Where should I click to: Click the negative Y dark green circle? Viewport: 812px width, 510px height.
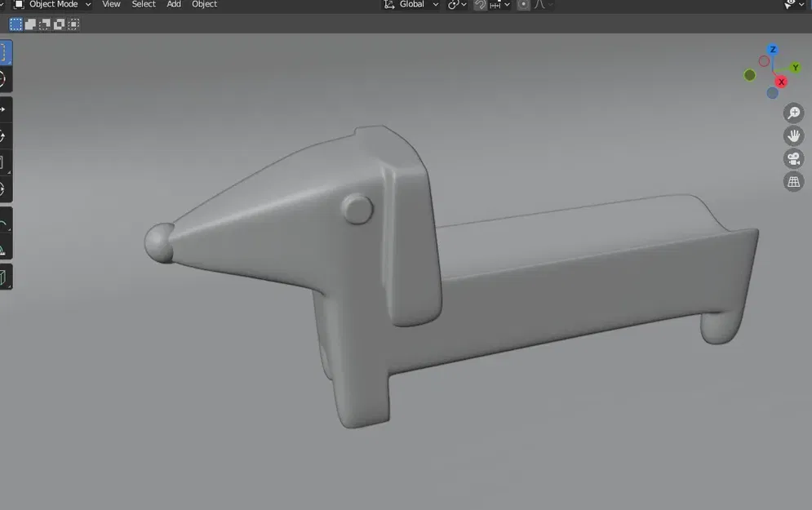pos(749,75)
